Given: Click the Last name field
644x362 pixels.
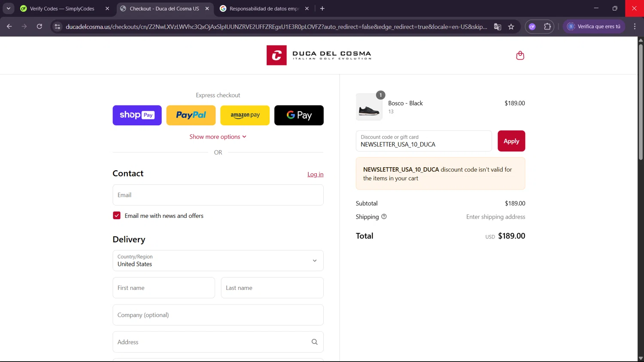Looking at the screenshot, I should click(272, 288).
